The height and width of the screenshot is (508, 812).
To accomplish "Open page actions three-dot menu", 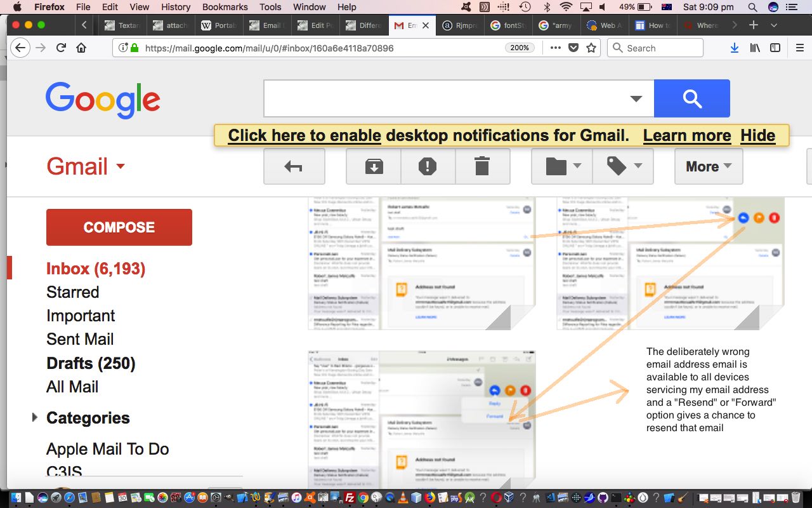I will (555, 48).
